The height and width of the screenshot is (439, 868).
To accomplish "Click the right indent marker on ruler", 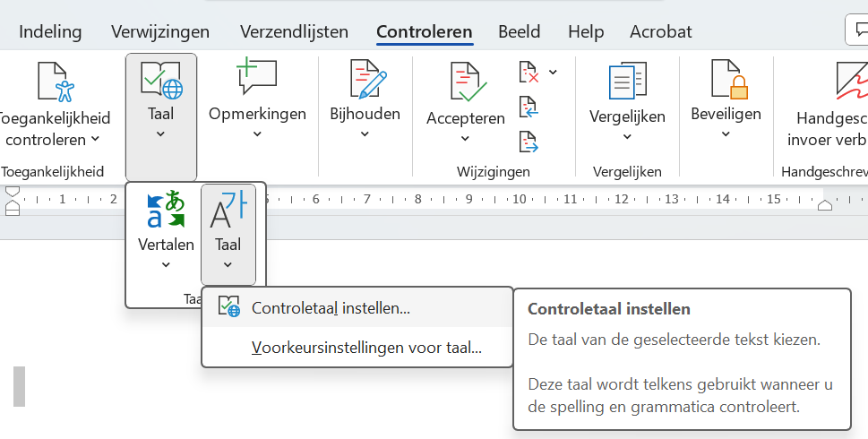I will pos(825,205).
